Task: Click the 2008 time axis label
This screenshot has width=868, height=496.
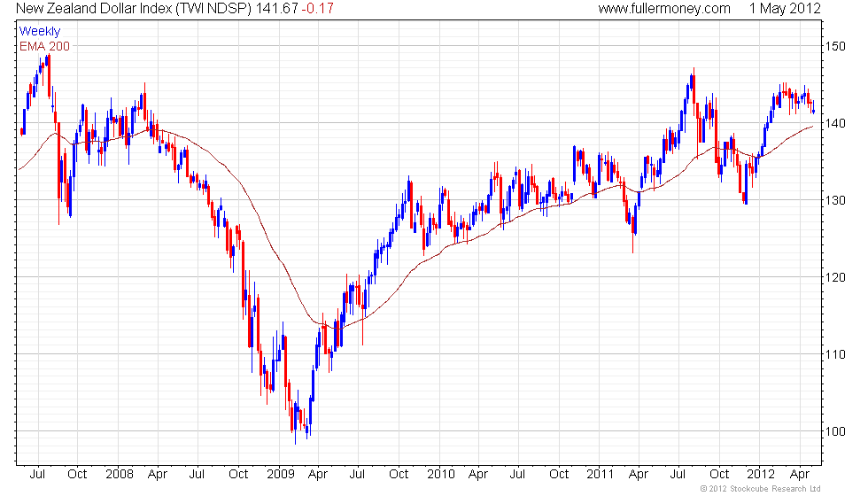Action: pyautogui.click(x=120, y=474)
